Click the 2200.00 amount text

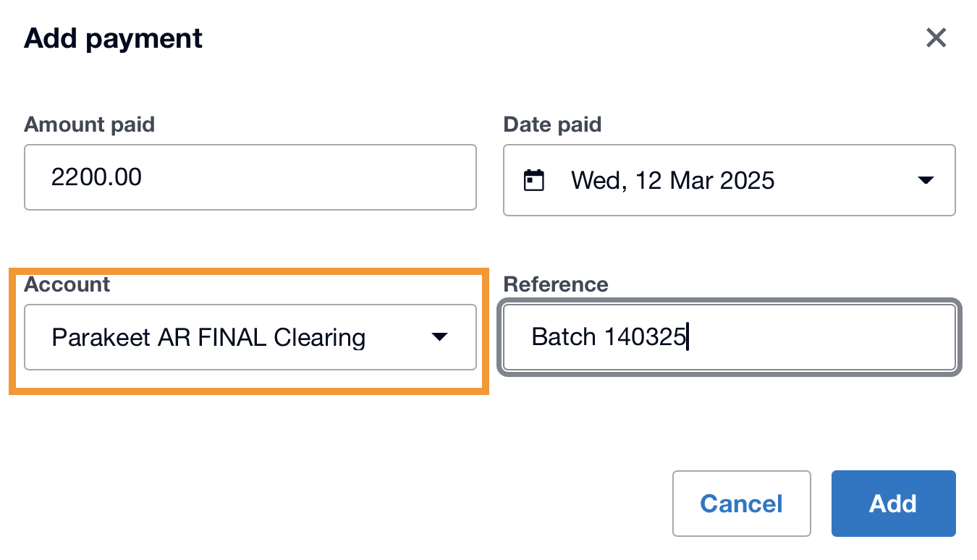(x=96, y=177)
